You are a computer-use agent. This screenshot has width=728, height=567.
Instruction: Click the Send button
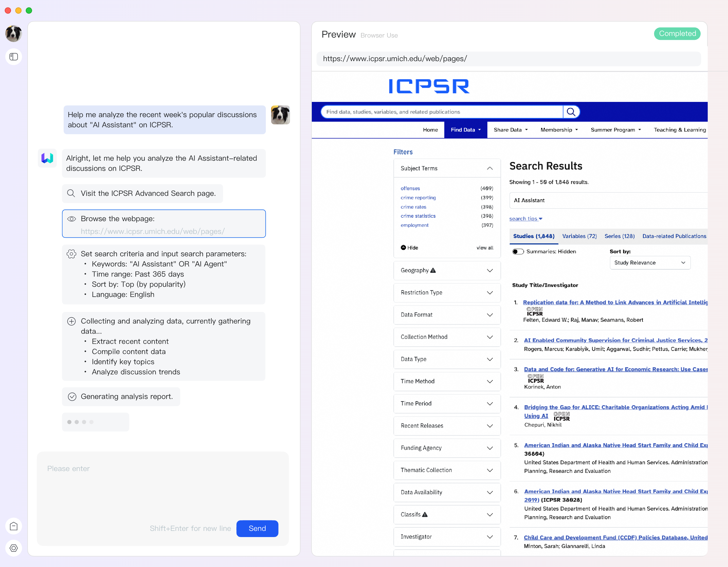257,528
